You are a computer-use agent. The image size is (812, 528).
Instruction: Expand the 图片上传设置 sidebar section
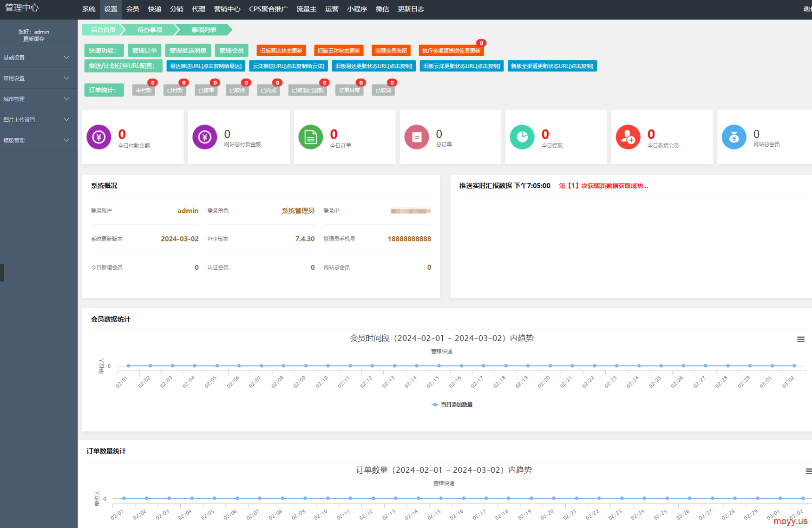pyautogui.click(x=39, y=119)
